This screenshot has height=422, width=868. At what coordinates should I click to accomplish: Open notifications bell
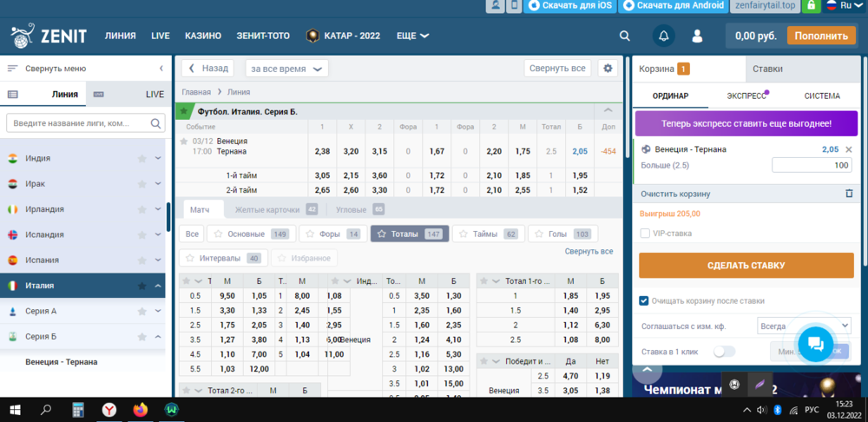[x=664, y=36]
